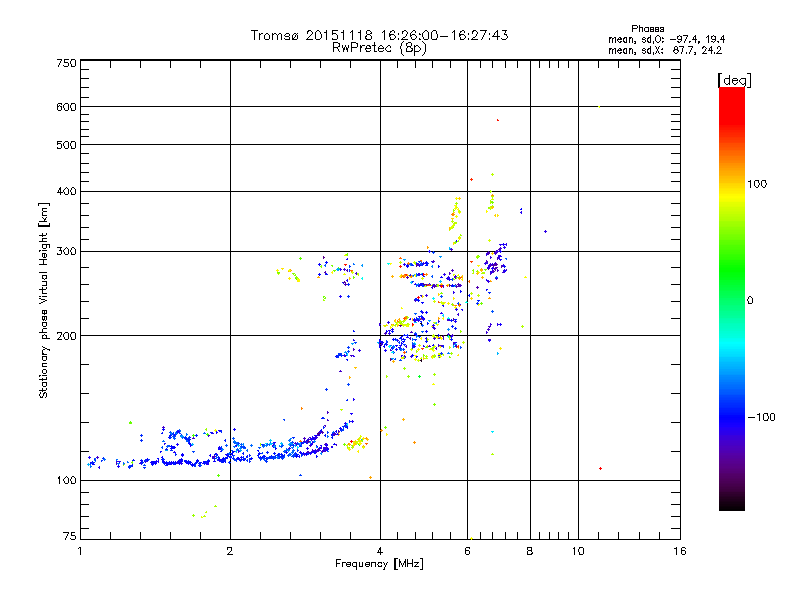Click the x-axis tick label '1'
800x600 pixels.
pos(80,551)
